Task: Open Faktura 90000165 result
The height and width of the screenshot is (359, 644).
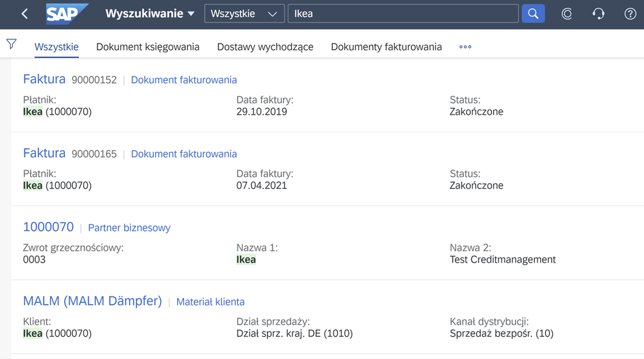Action: point(44,152)
